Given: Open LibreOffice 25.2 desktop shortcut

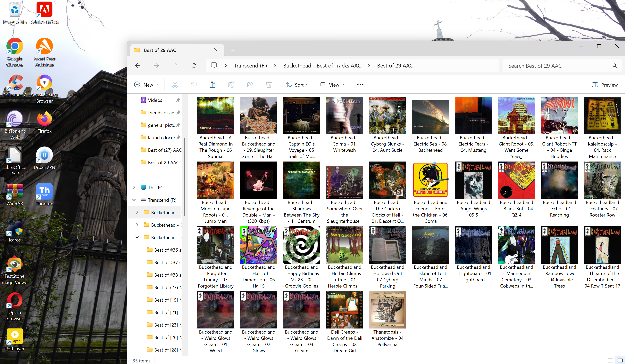Looking at the screenshot, I should click(15, 161).
